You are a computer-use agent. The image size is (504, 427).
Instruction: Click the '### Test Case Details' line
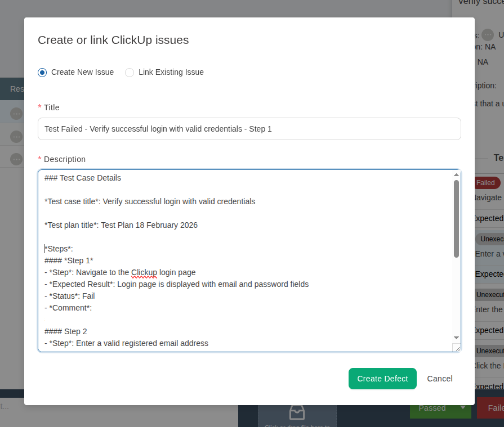click(83, 178)
